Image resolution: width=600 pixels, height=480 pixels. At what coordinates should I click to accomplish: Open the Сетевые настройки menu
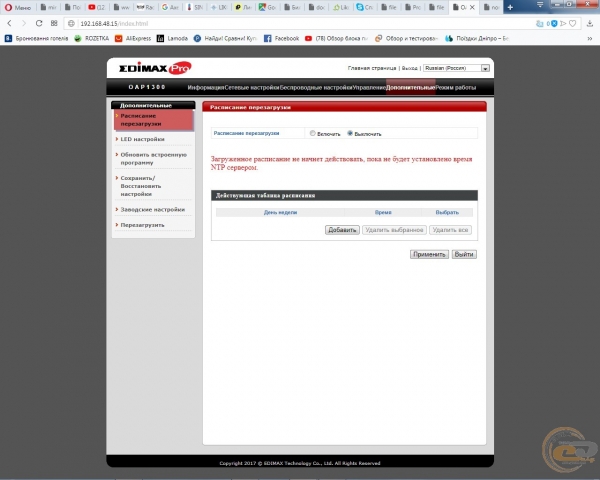[x=251, y=87]
